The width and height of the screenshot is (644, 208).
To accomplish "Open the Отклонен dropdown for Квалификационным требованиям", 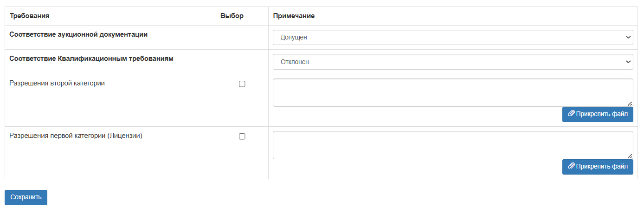I will 453,62.
